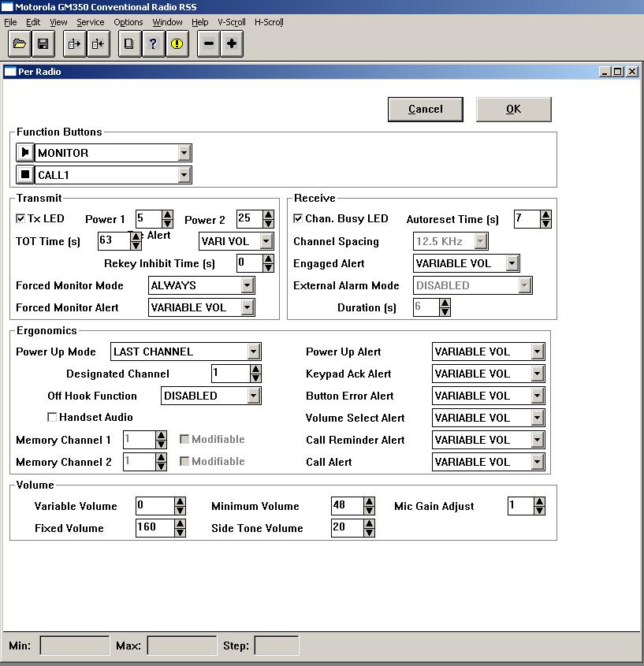Click the Minimum Volume value field

348,506
